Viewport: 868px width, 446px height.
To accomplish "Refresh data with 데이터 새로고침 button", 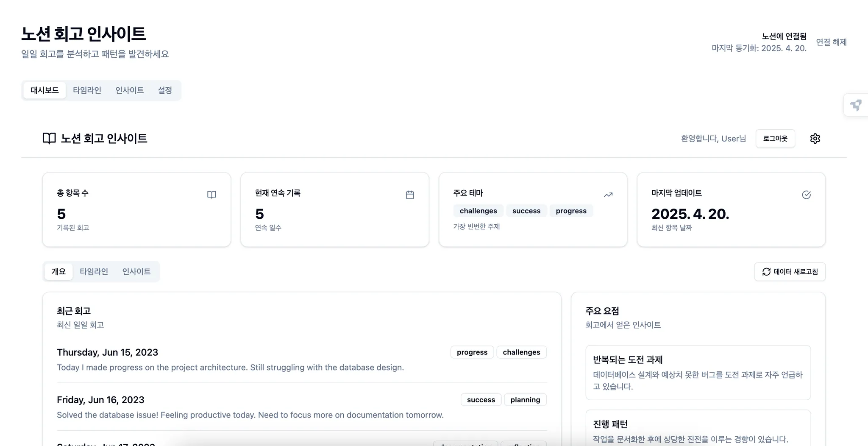I will pos(790,272).
